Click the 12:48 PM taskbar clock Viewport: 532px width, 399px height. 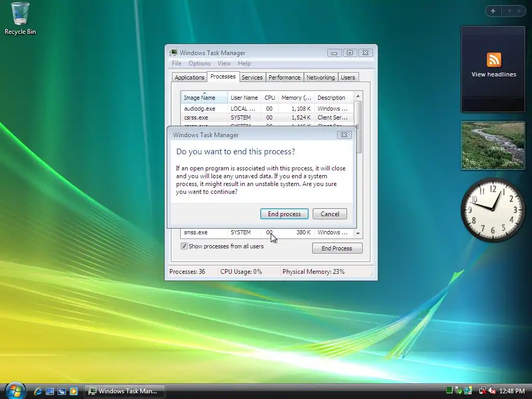click(x=512, y=391)
